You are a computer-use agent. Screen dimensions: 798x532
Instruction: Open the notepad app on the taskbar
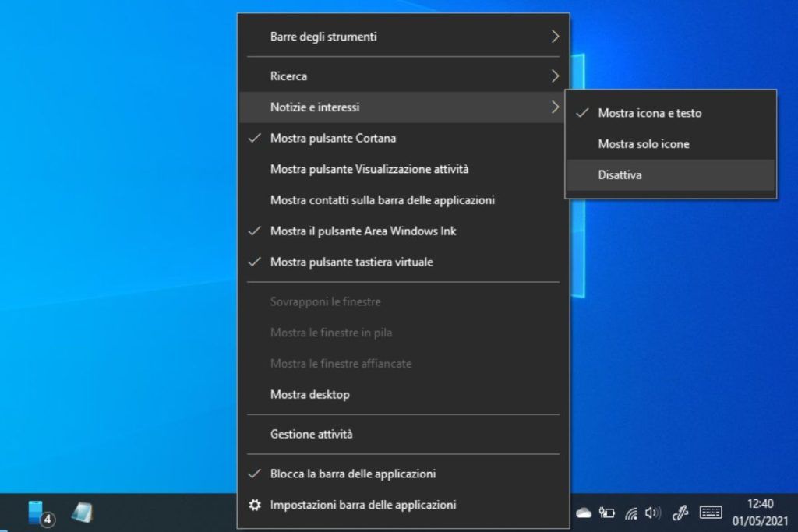[82, 512]
